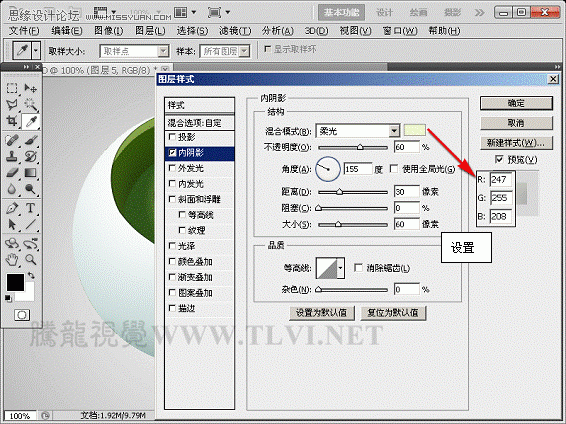
Task: Select the Line tool
Action: tap(30, 224)
